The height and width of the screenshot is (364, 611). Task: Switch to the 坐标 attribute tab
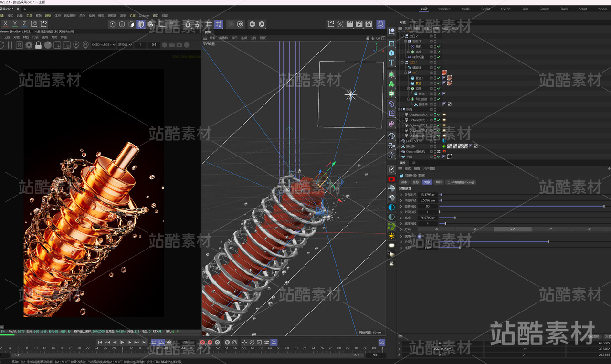(x=415, y=182)
